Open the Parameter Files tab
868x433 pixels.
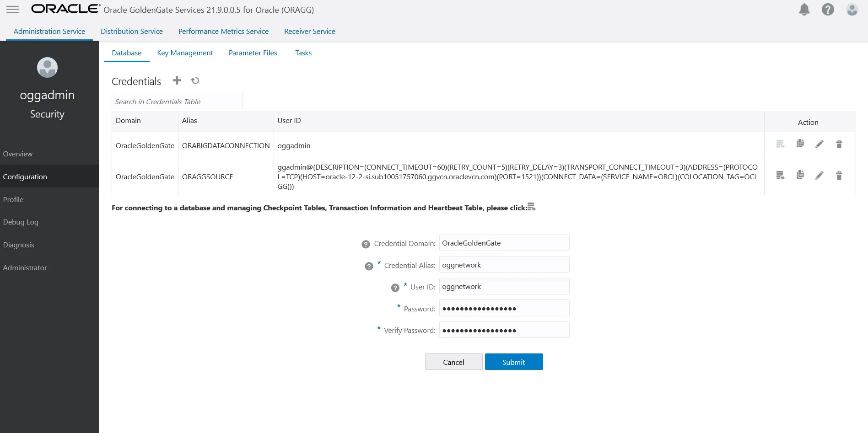pos(253,53)
